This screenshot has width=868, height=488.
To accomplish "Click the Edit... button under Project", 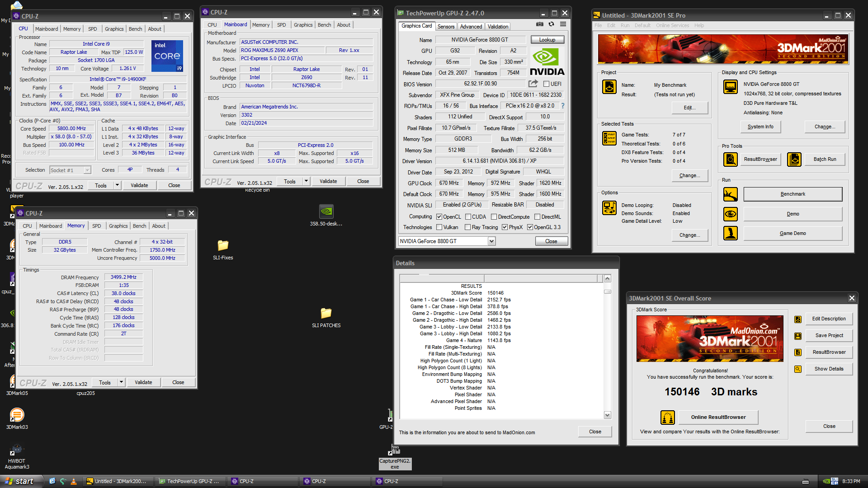I will click(x=689, y=108).
